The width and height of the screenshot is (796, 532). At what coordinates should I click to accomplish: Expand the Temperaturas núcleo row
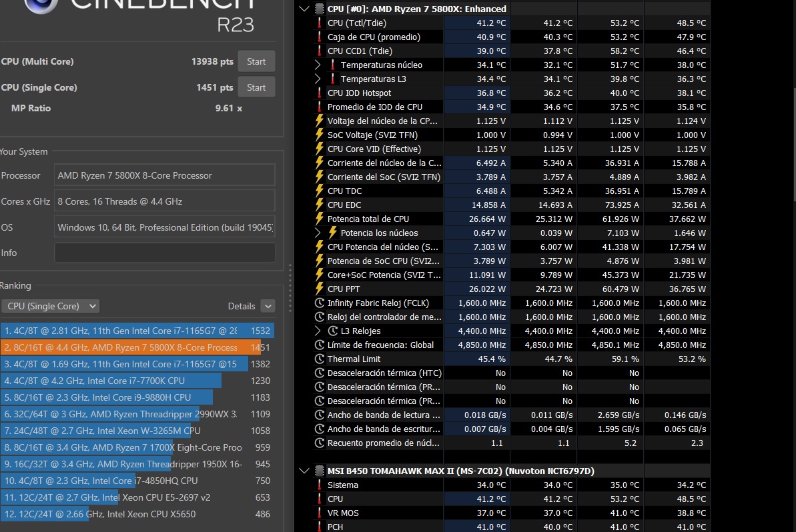[x=318, y=65]
